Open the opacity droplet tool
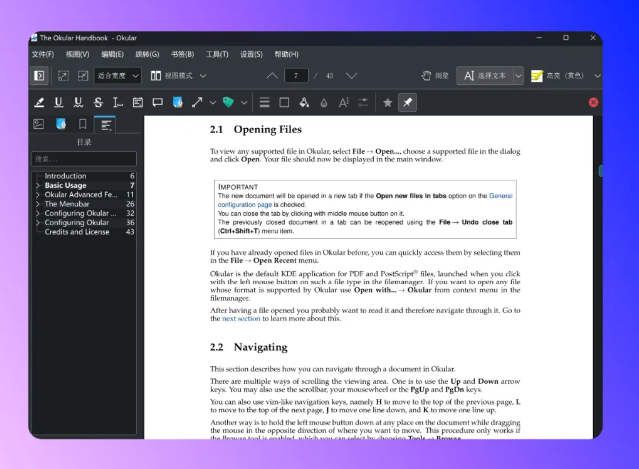The width and height of the screenshot is (639, 469). click(324, 102)
